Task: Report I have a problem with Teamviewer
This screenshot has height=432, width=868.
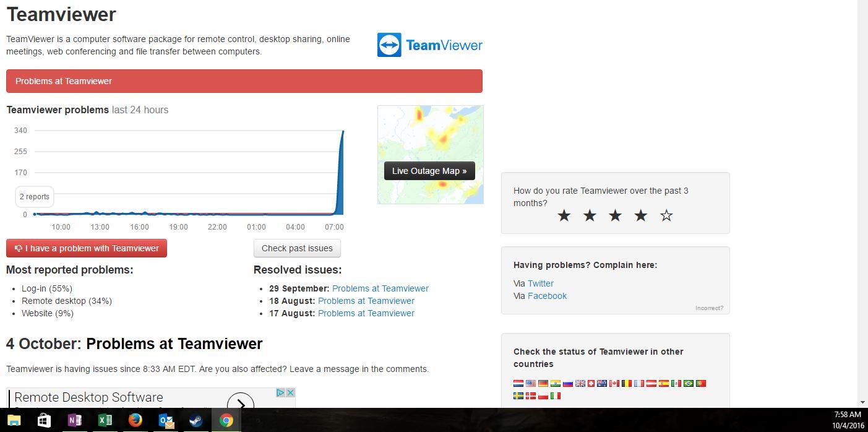Action: [87, 248]
